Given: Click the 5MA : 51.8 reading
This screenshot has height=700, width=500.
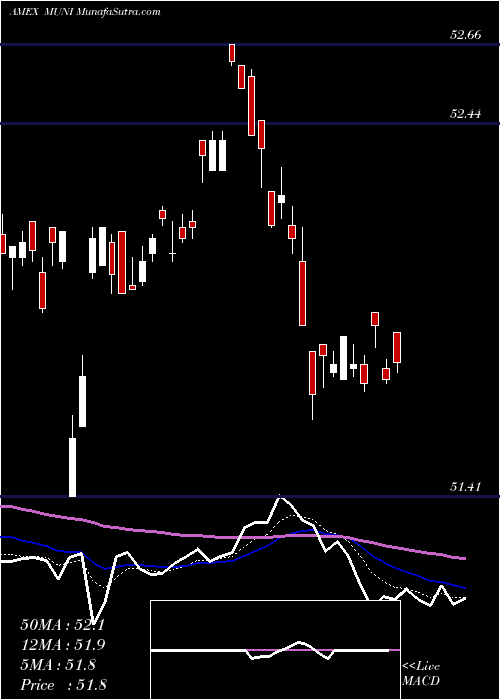Looking at the screenshot, I should [58, 665].
